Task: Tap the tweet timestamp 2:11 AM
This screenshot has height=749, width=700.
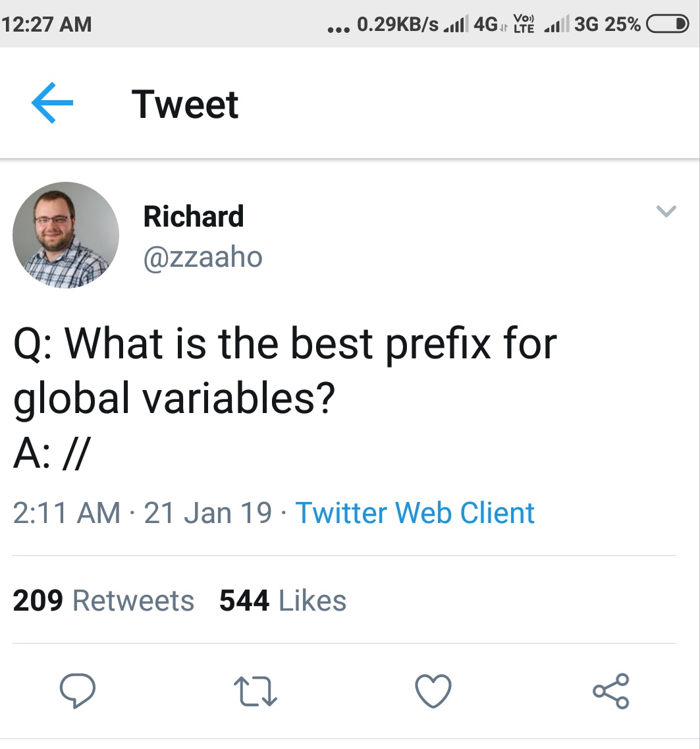Action: point(67,513)
